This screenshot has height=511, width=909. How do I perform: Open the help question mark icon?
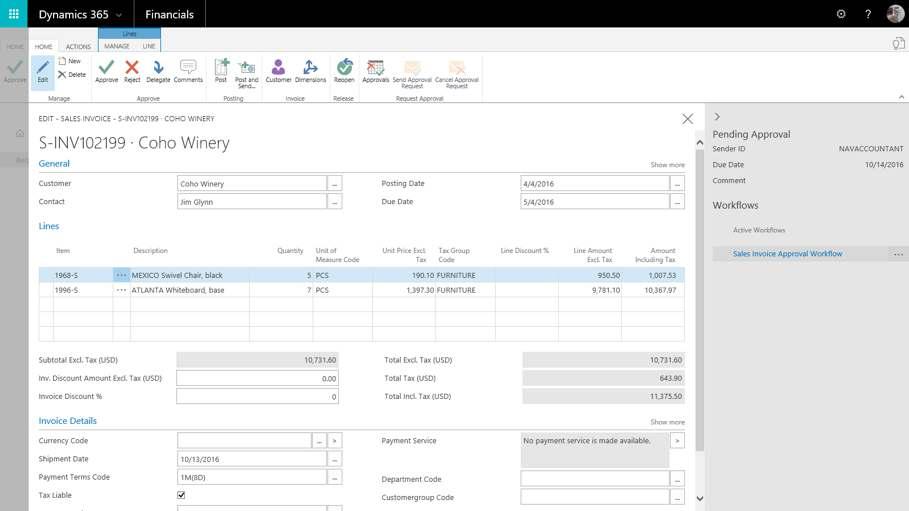(x=868, y=14)
